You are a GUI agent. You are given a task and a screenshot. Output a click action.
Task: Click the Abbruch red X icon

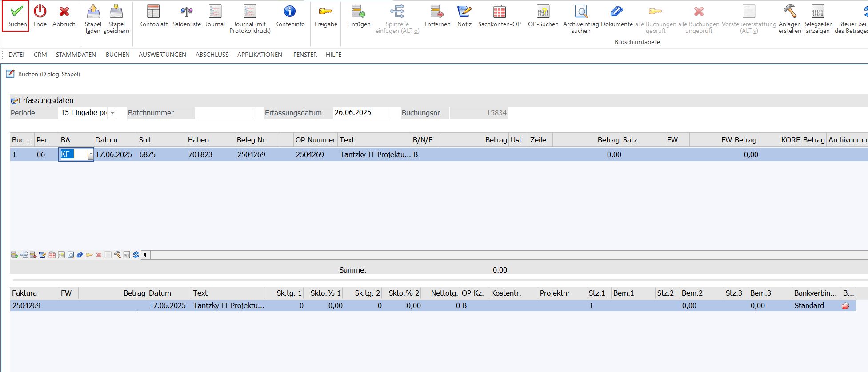click(x=64, y=12)
